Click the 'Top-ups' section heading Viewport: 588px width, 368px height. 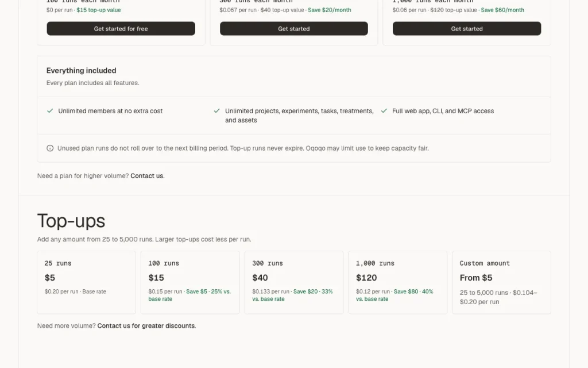pyautogui.click(x=71, y=221)
